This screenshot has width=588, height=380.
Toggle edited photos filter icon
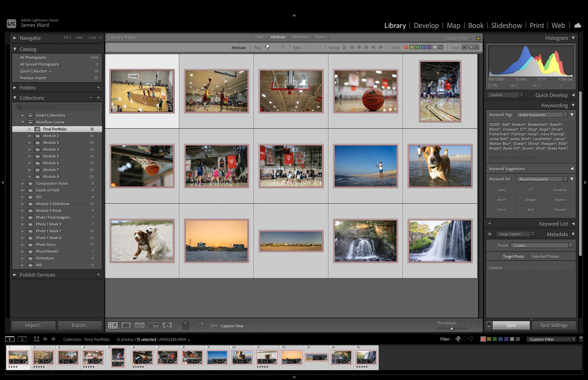308,47
